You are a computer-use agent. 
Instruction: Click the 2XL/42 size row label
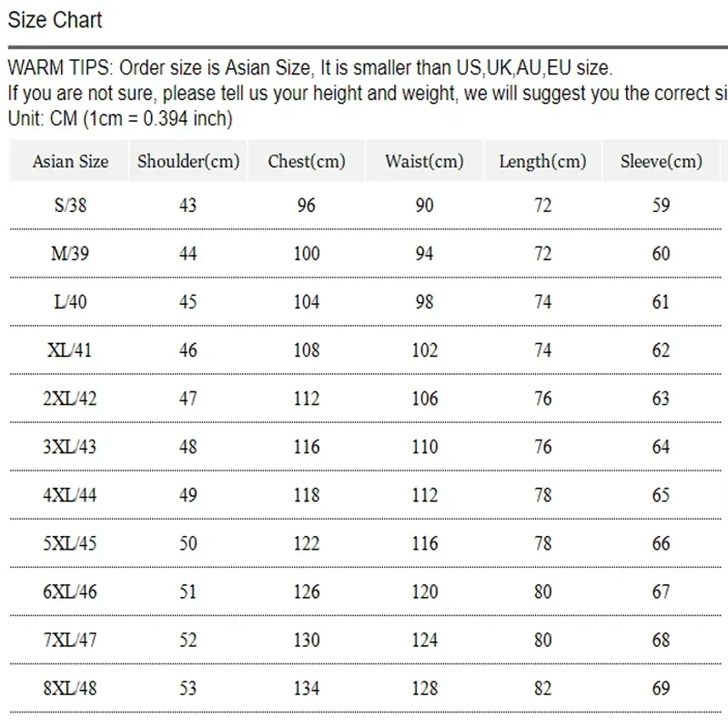click(70, 399)
